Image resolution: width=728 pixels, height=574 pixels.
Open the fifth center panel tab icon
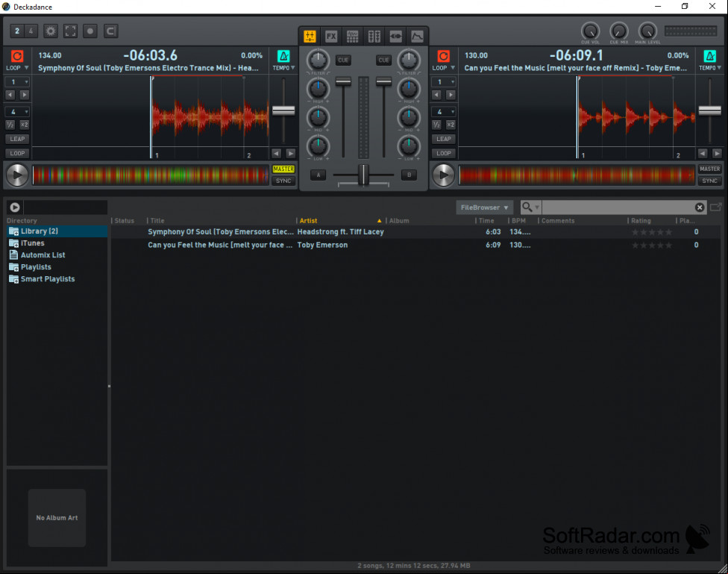coord(395,37)
